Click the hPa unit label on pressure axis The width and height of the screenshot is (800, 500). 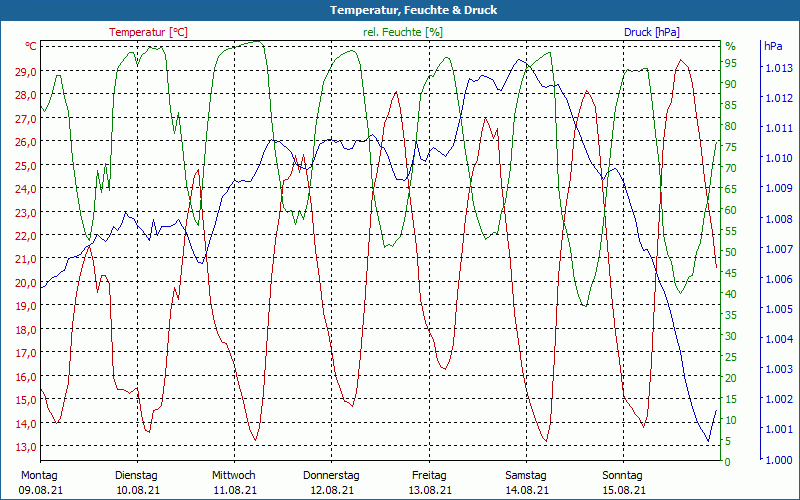pyautogui.click(x=773, y=46)
